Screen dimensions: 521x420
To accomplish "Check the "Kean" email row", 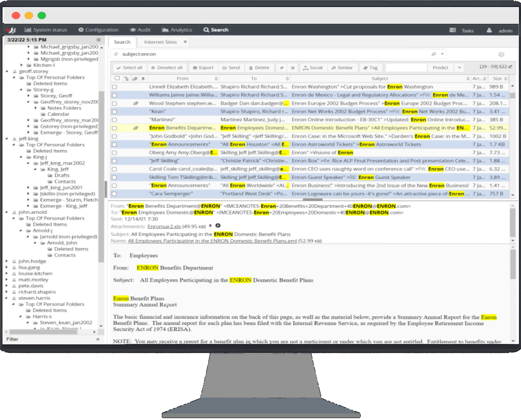I will [x=114, y=111].
